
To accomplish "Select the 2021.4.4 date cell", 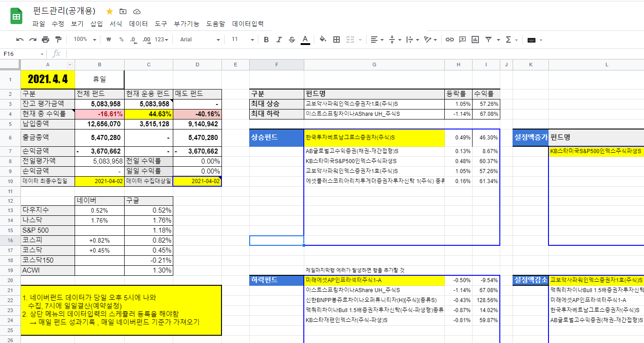I will tap(48, 80).
